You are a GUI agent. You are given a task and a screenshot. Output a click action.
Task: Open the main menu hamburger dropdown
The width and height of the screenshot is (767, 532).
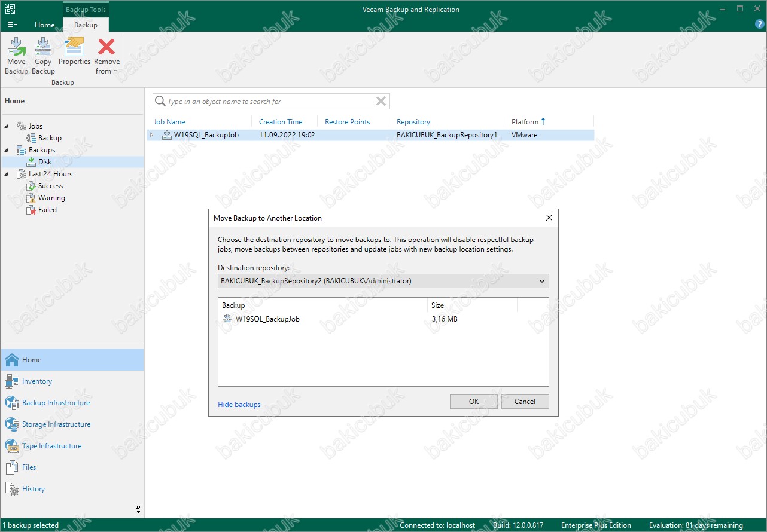tap(12, 25)
